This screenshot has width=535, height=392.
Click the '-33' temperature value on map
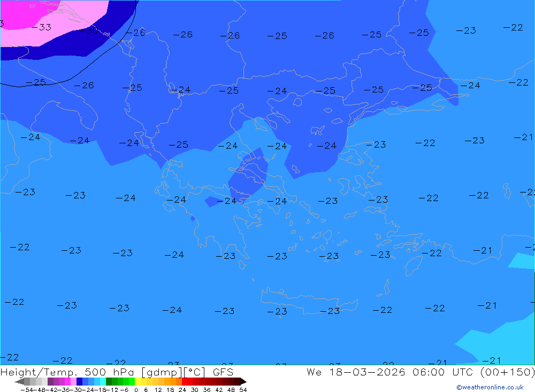click(x=41, y=27)
